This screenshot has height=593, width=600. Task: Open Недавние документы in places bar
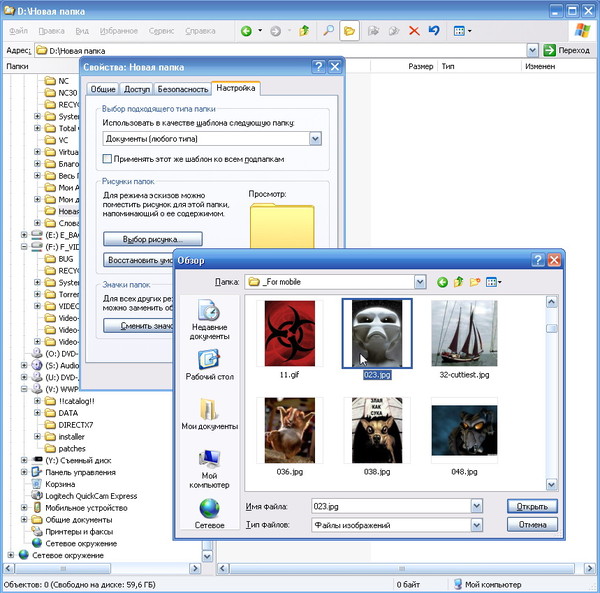(x=209, y=320)
